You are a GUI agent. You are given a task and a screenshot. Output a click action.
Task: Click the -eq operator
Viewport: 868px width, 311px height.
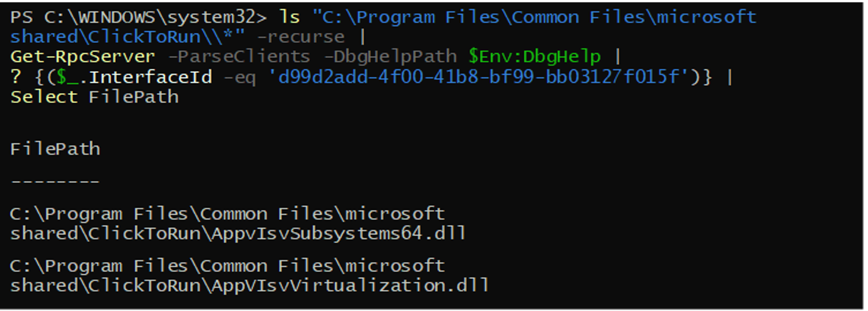[240, 77]
